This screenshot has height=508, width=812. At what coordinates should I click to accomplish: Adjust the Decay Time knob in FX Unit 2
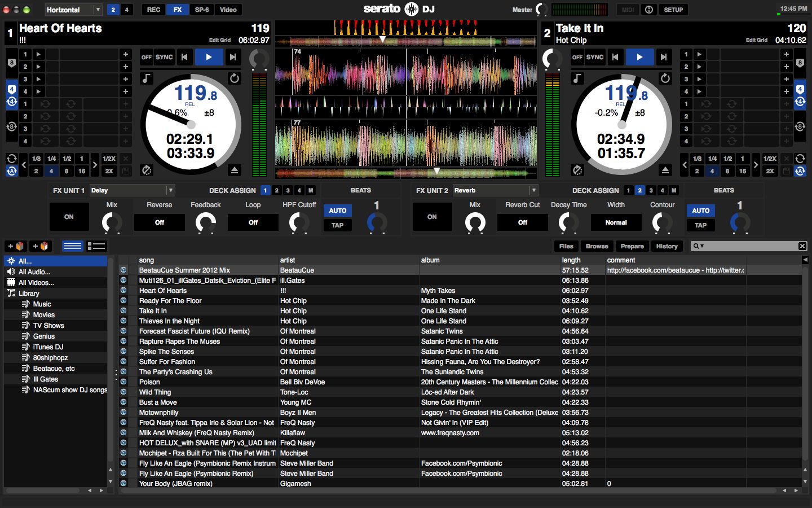click(568, 224)
